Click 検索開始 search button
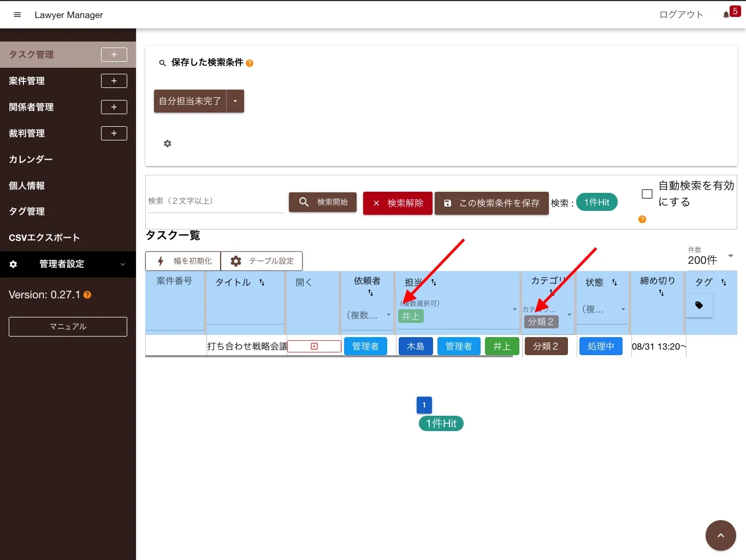 tap(323, 202)
